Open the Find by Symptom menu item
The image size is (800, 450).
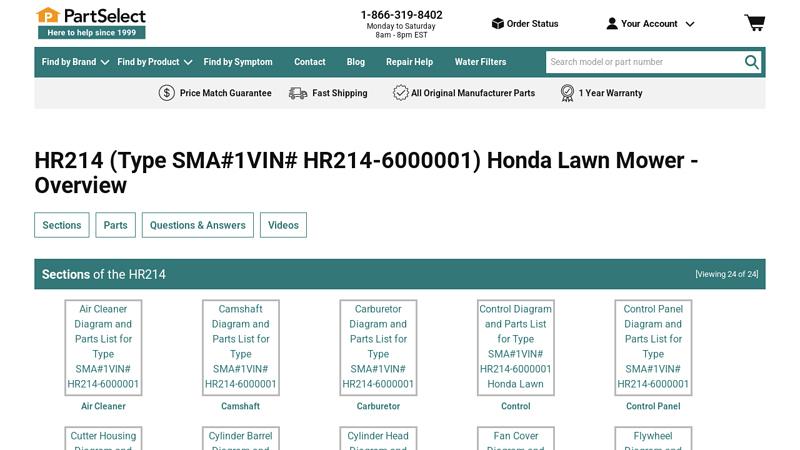238,62
